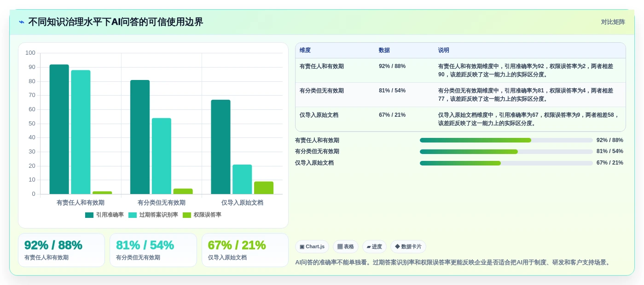Toggle the 过期答案识别率 legend entry
The image size is (644, 285).
tap(153, 215)
